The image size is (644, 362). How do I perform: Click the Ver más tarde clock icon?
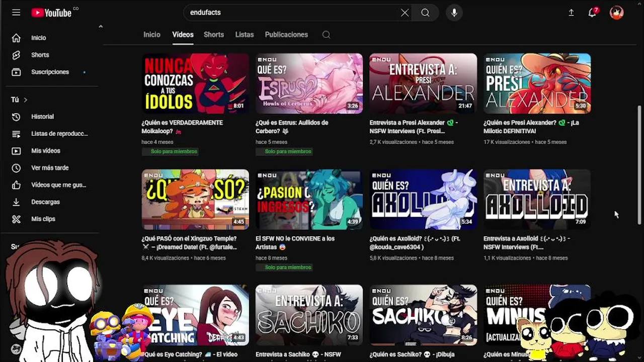point(16,168)
